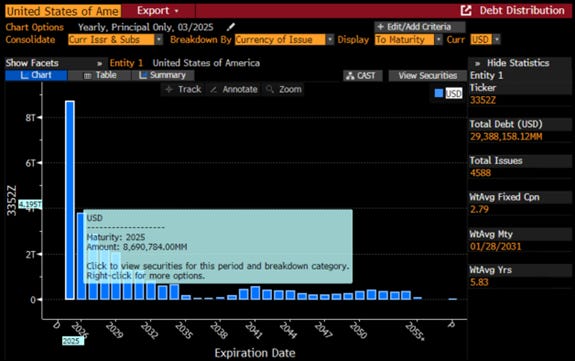This screenshot has width=575, height=361.
Task: Click the Yearly, Principal Only, 03/2025 text
Action: [146, 27]
